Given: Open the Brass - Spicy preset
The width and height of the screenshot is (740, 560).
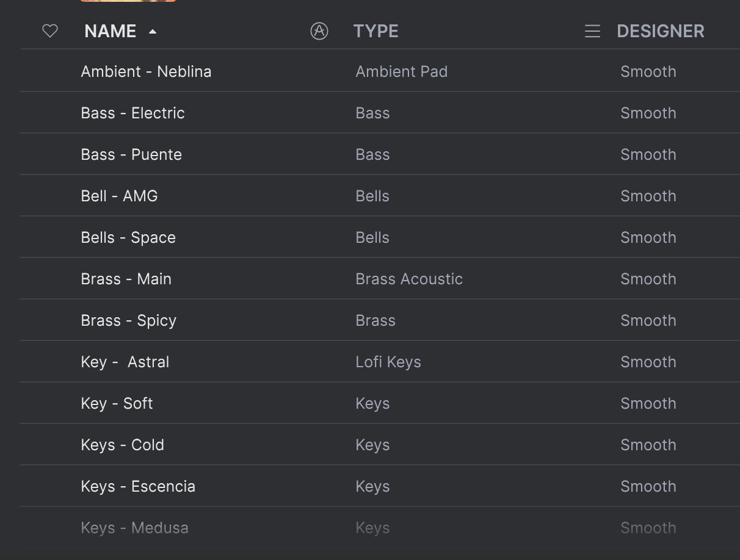Looking at the screenshot, I should [x=128, y=320].
